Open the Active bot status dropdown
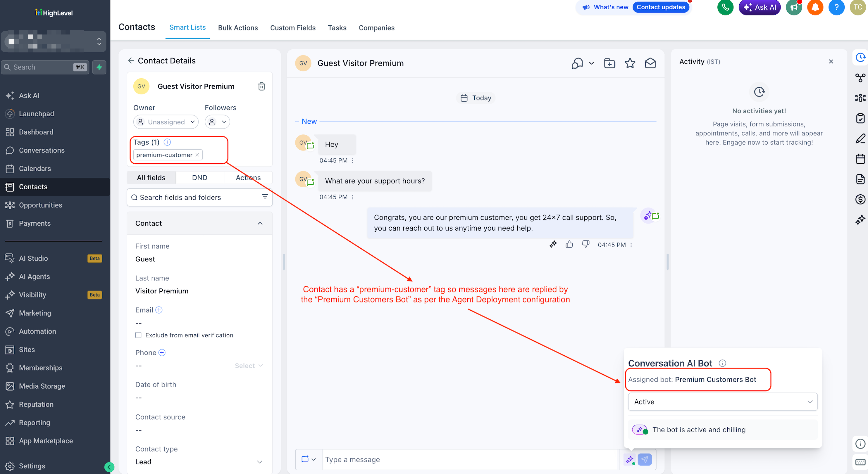The image size is (868, 474). coord(722,402)
